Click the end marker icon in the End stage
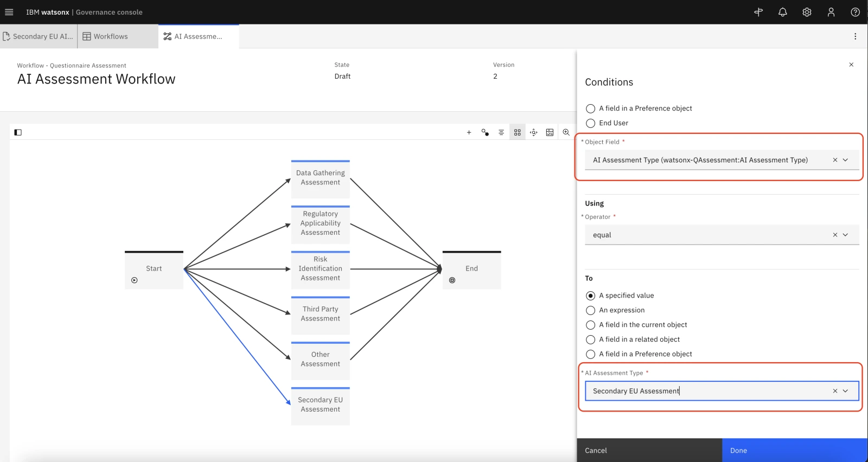Image resolution: width=868 pixels, height=462 pixels. pyautogui.click(x=452, y=280)
